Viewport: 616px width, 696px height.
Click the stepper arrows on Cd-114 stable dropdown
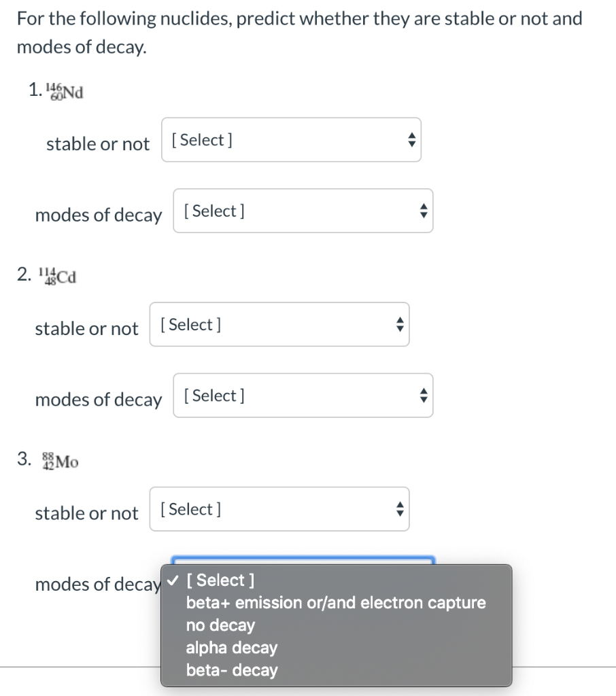point(398,324)
